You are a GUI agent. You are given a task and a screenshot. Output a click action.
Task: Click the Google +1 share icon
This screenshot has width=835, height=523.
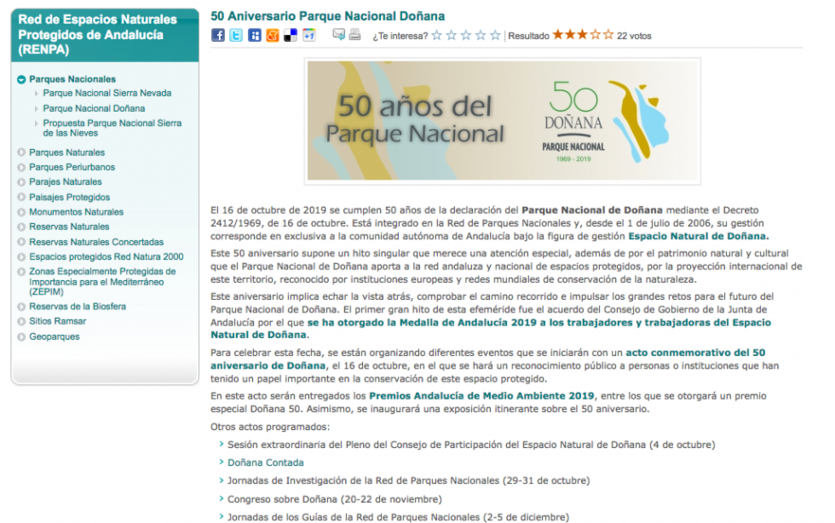[309, 35]
